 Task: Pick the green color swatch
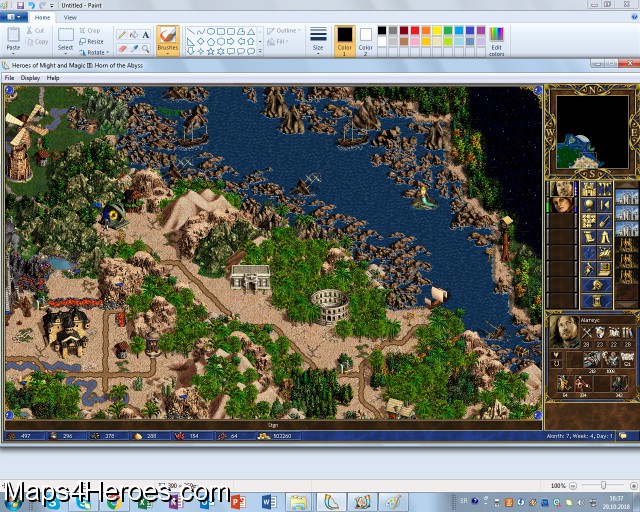pyautogui.click(x=448, y=31)
